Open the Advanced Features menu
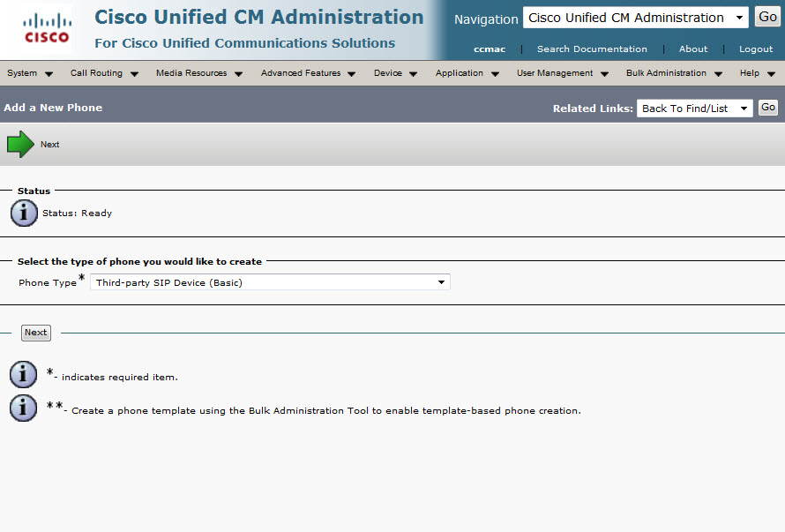This screenshot has width=785, height=532. (308, 73)
